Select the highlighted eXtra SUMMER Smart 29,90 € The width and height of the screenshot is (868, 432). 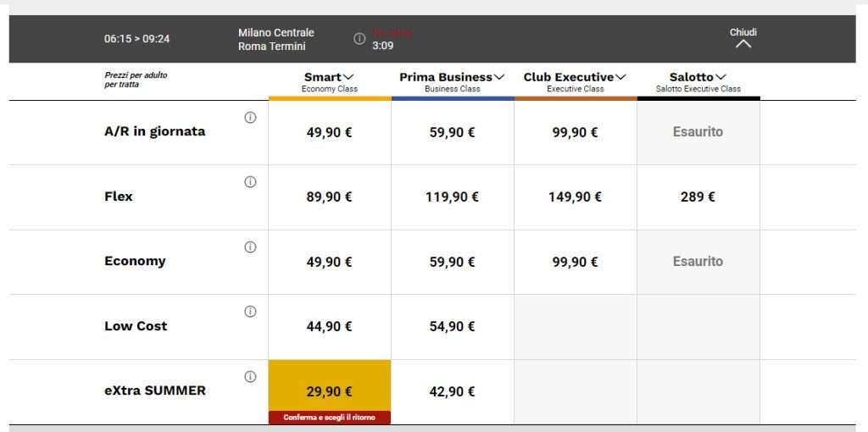coord(330,390)
